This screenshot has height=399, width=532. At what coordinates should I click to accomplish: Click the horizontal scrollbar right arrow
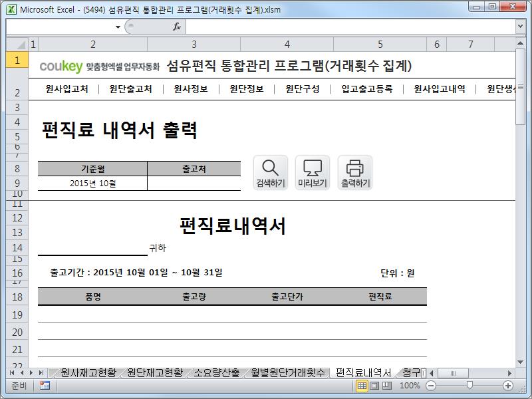point(509,373)
